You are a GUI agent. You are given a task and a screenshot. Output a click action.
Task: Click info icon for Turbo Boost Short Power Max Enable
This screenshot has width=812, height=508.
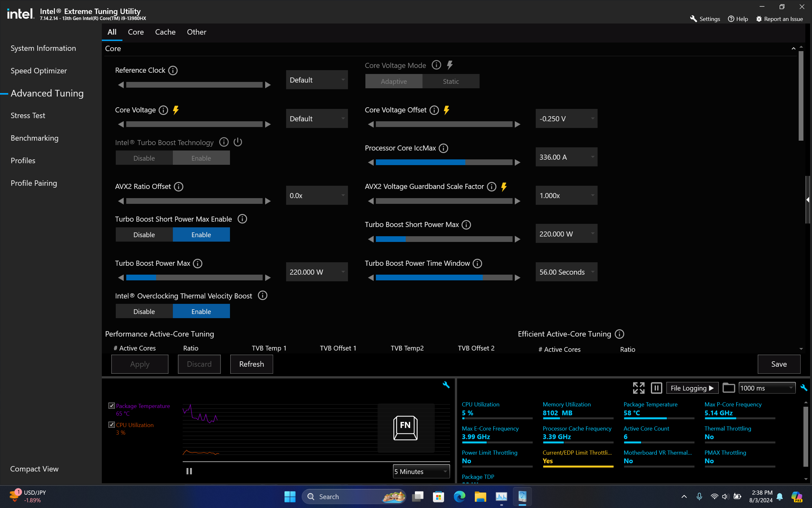point(242,219)
